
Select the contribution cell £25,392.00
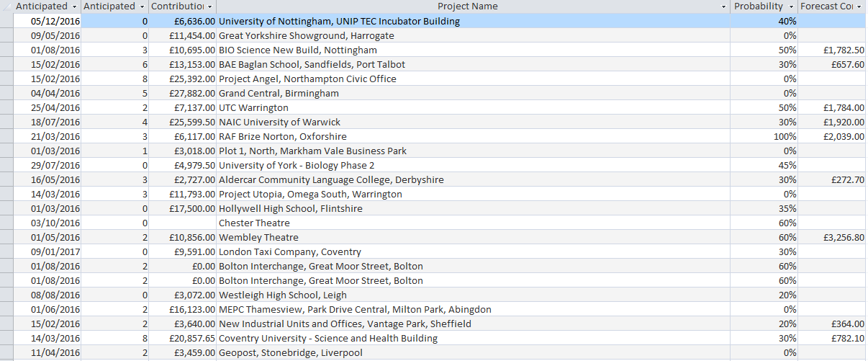[184, 79]
